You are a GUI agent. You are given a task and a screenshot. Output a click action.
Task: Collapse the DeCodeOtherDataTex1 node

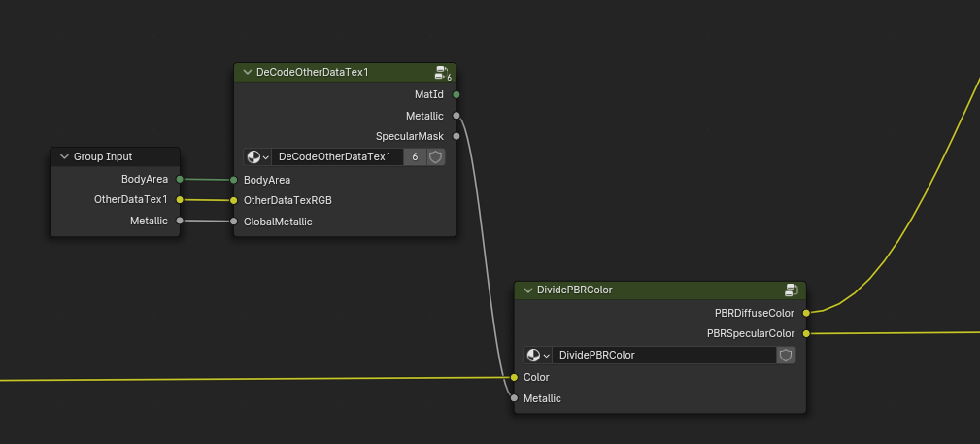click(x=248, y=73)
